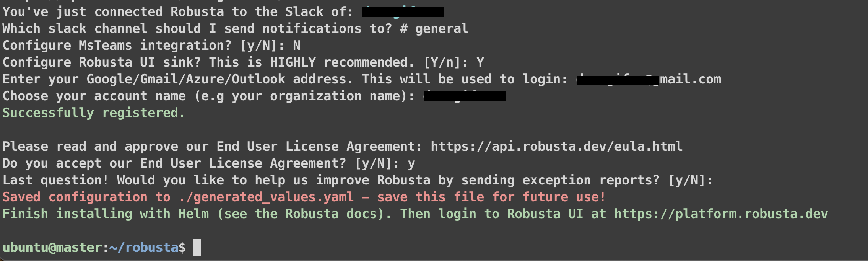Click the 'y' answer accepting the License Agreement
This screenshot has width=868, height=261.
tap(411, 164)
